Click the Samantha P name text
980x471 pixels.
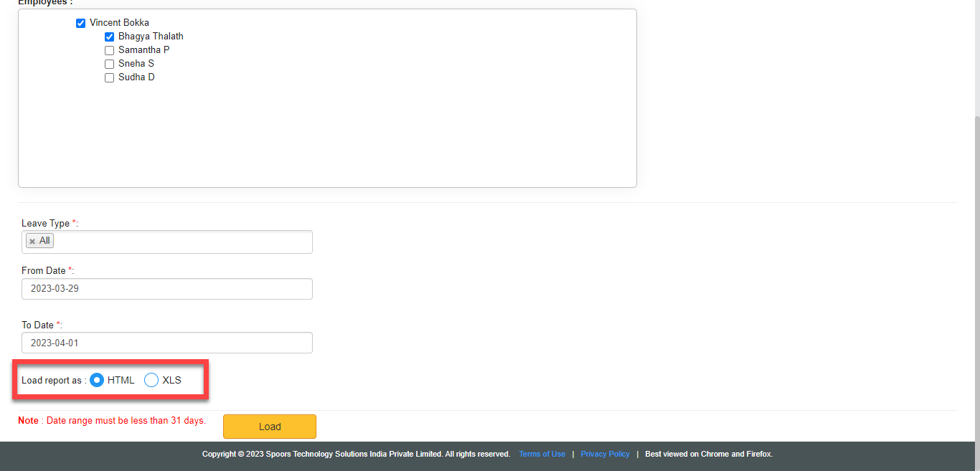143,50
